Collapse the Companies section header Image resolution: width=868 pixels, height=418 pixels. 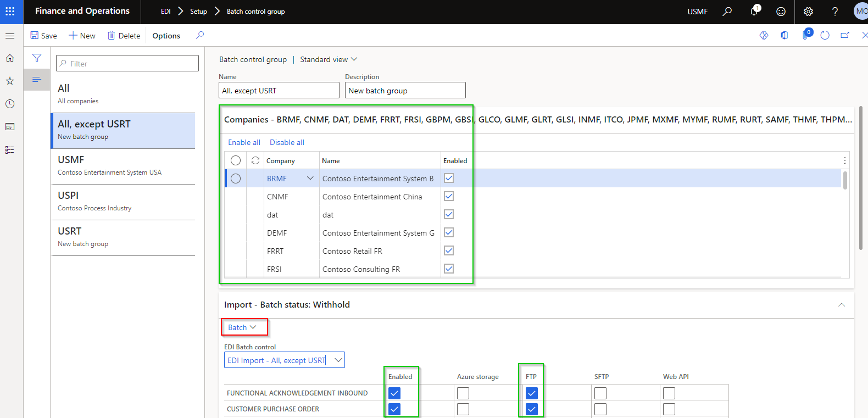537,119
